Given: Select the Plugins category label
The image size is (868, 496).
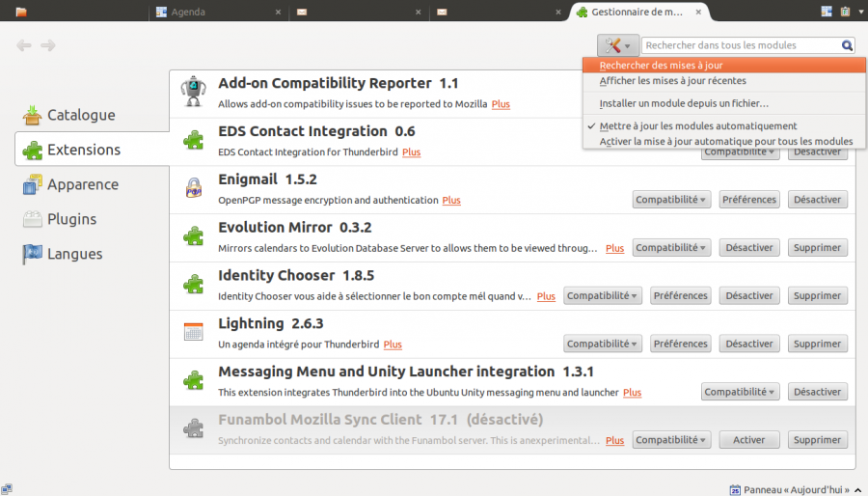Looking at the screenshot, I should 72,219.
